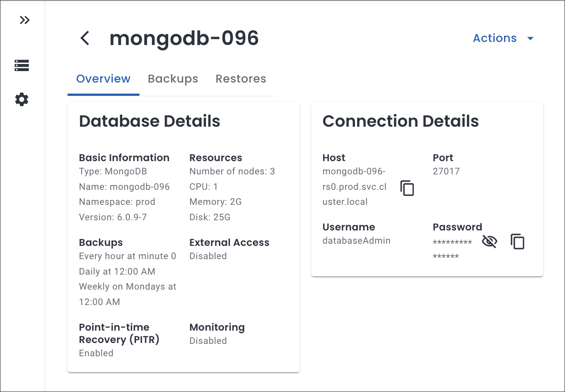Expand the collapsed sidebar navigation
The image size is (565, 392).
pos(25,20)
